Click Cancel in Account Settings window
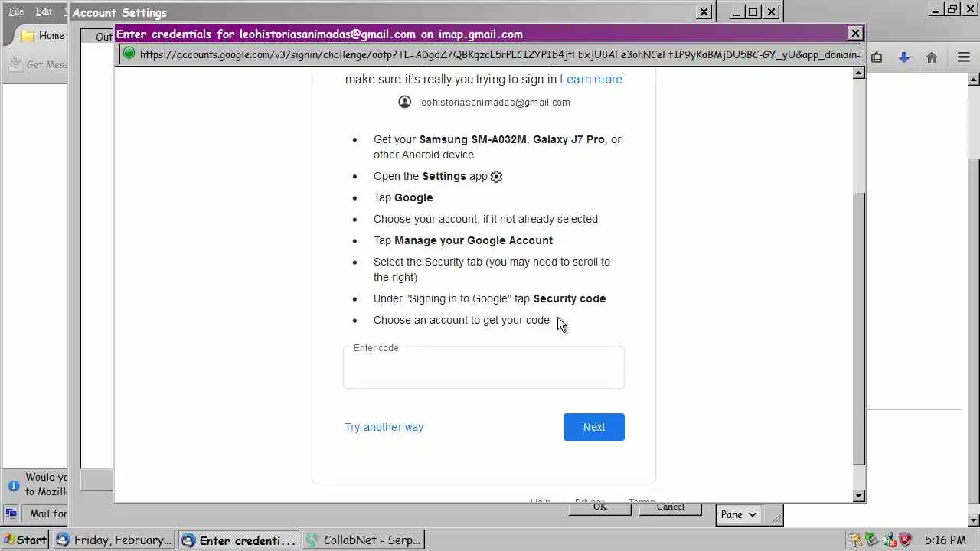The height and width of the screenshot is (551, 980). point(670,507)
